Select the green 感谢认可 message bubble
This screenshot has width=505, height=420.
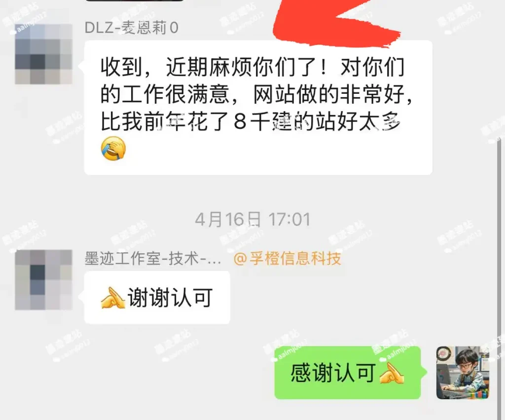tap(348, 373)
